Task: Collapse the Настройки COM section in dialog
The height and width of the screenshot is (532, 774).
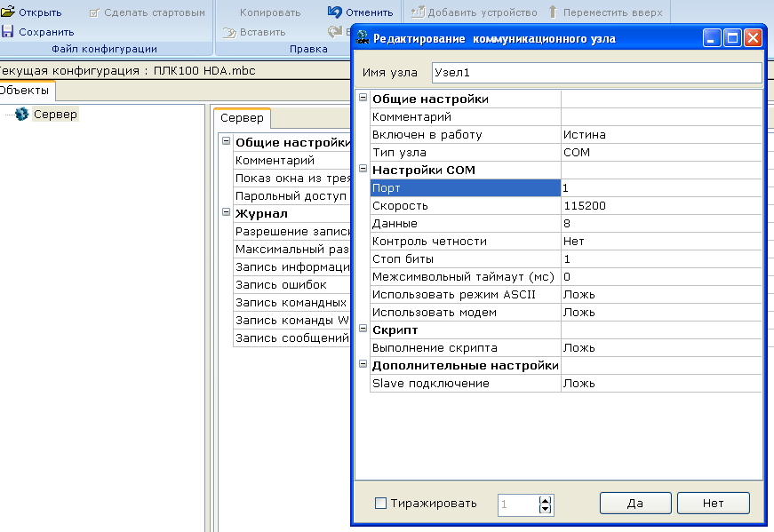Action: click(363, 169)
